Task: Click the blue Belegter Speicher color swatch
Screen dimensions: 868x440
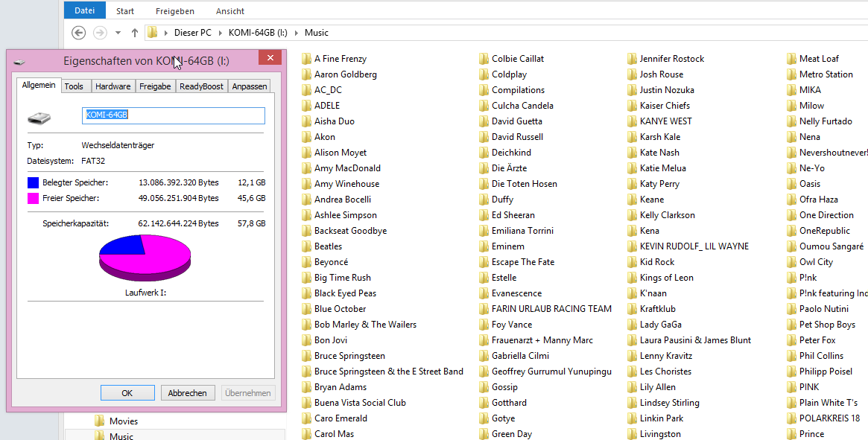Action: pyautogui.click(x=34, y=182)
